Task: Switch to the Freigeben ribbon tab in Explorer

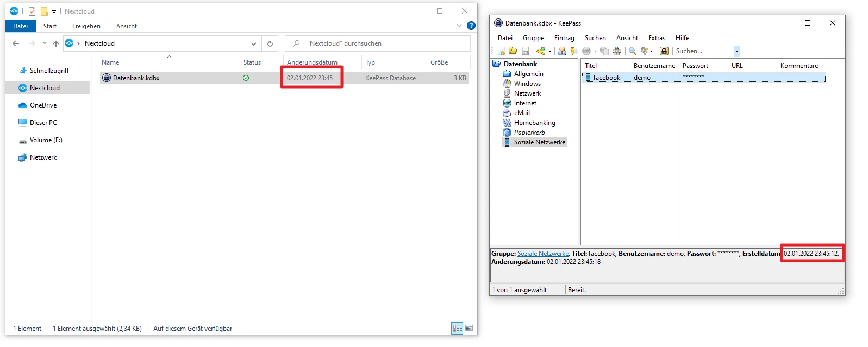Action: (x=86, y=26)
